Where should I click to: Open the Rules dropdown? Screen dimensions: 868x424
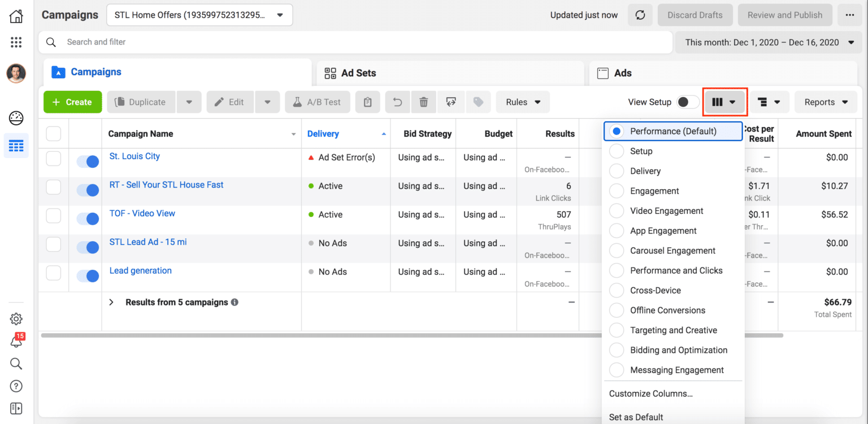point(522,102)
